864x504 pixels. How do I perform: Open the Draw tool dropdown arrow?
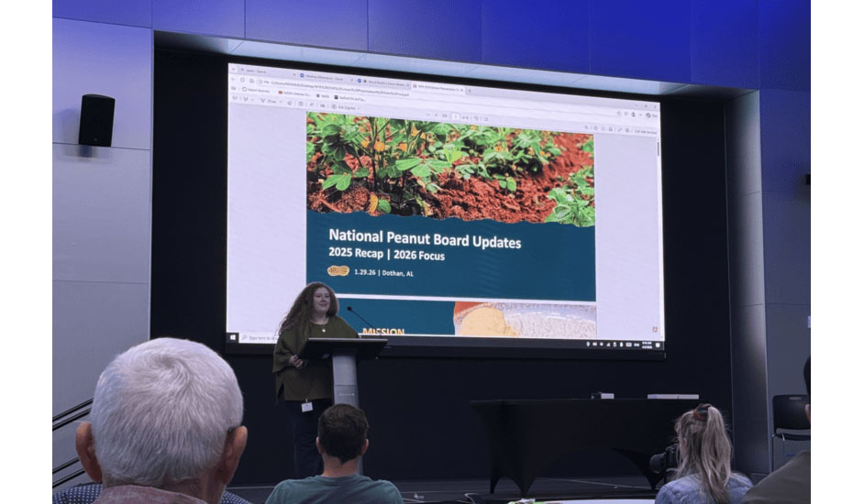click(x=281, y=102)
